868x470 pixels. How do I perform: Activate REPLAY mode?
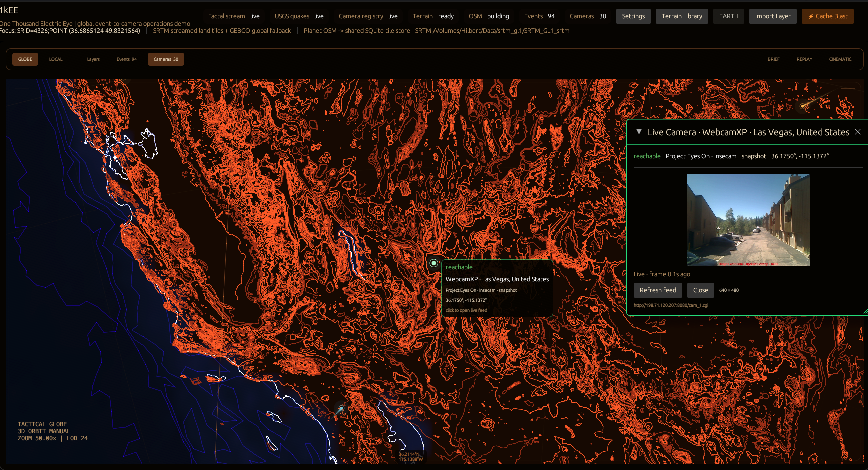804,59
